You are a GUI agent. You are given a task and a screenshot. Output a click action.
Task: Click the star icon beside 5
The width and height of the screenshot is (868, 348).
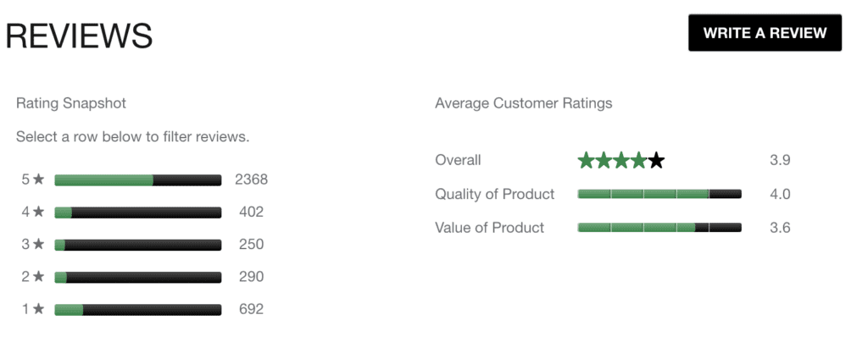(38, 180)
